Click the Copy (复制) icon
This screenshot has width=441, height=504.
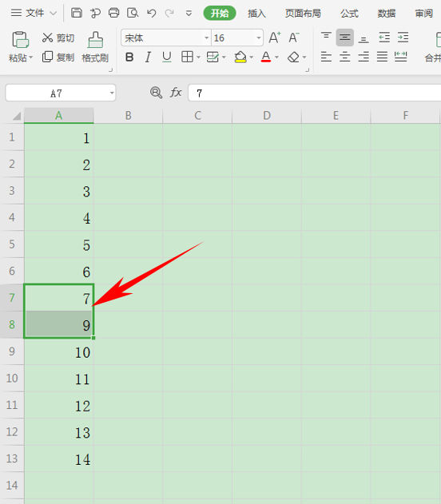click(x=47, y=57)
